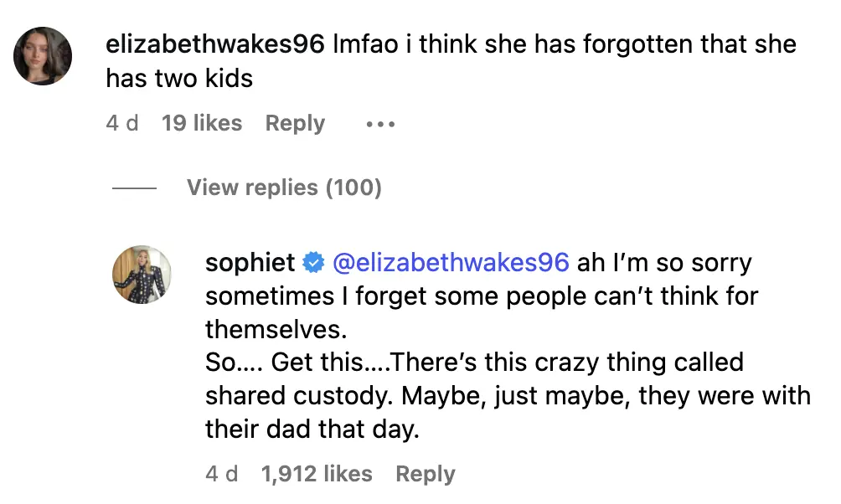Click the "has two kids" comment text
This screenshot has width=841, height=504.
point(179,79)
